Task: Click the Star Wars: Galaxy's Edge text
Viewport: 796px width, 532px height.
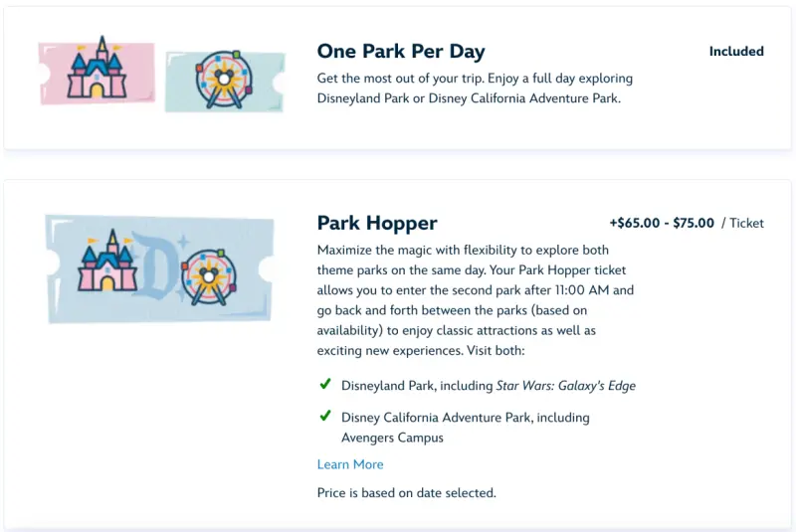Action: (x=565, y=386)
